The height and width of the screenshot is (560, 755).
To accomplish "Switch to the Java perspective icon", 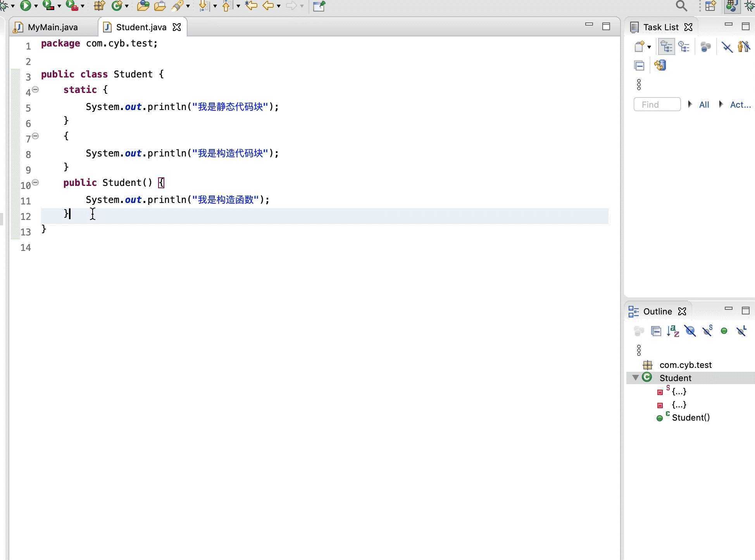I will 732,6.
